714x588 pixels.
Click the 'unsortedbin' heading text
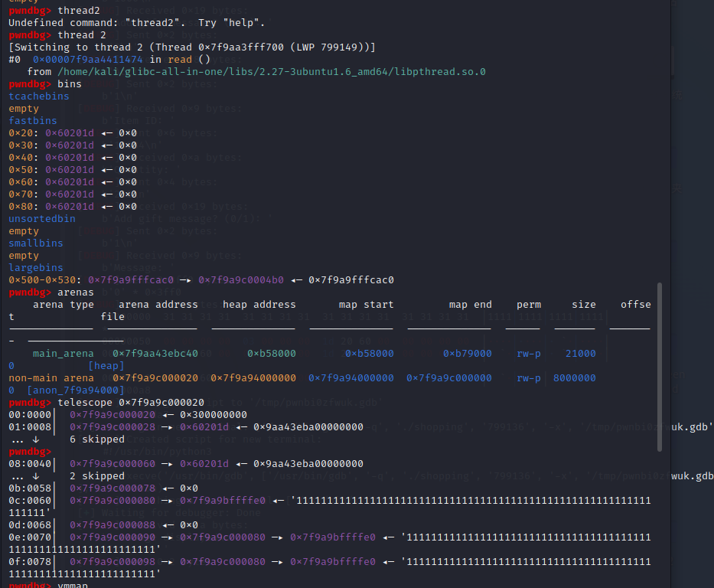click(42, 219)
